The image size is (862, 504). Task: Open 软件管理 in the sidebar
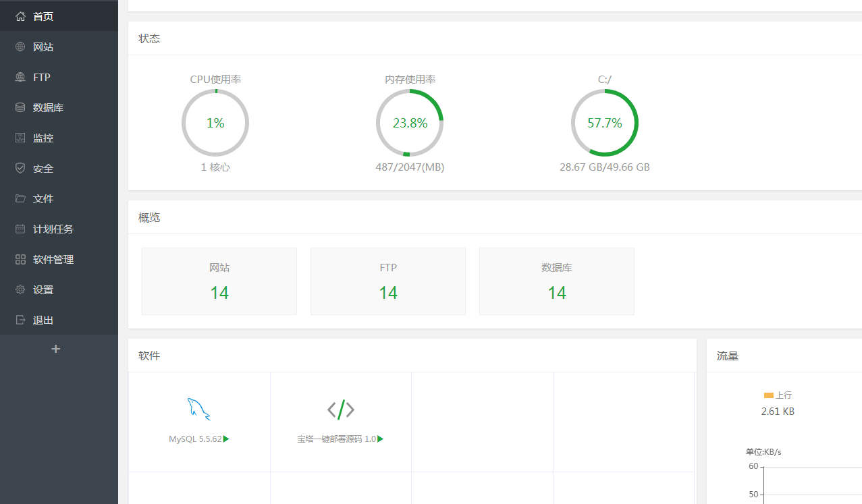pos(59,259)
